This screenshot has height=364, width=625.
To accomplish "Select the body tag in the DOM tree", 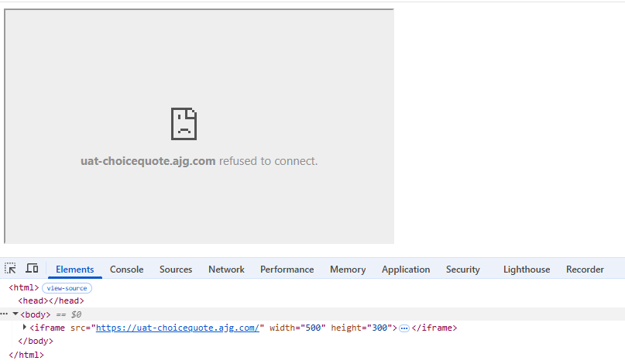I will (36, 314).
